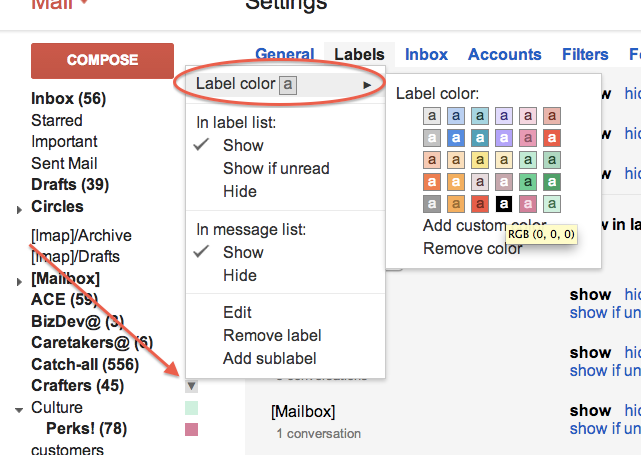This screenshot has width=641, height=455.
Task: Click Remove color link
Action: (473, 249)
